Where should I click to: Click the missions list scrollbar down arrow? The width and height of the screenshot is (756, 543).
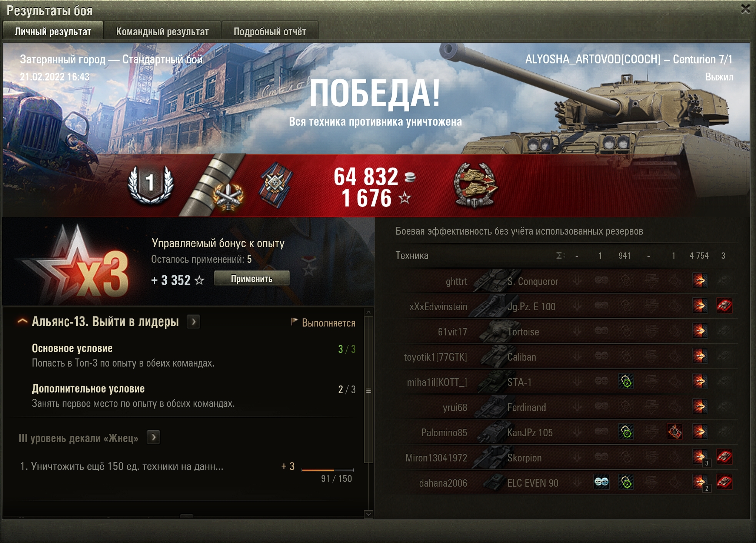coord(369,514)
